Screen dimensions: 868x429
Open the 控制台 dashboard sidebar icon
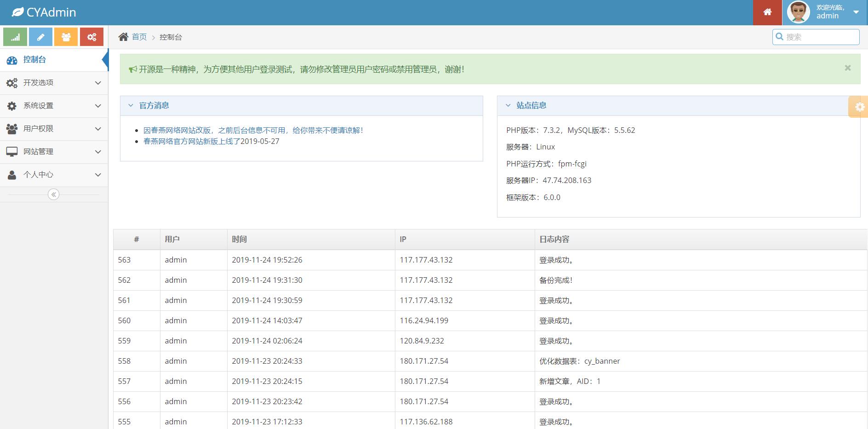tap(11, 60)
